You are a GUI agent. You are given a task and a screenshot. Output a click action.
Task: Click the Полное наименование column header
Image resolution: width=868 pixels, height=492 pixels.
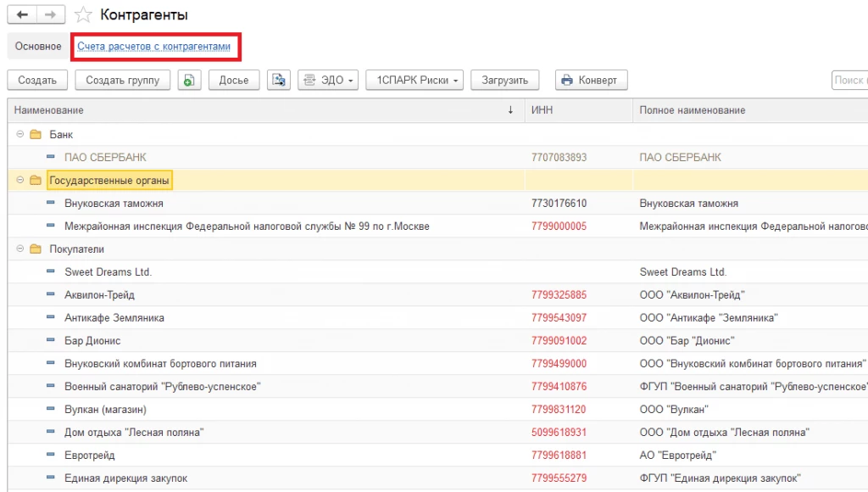(x=750, y=110)
